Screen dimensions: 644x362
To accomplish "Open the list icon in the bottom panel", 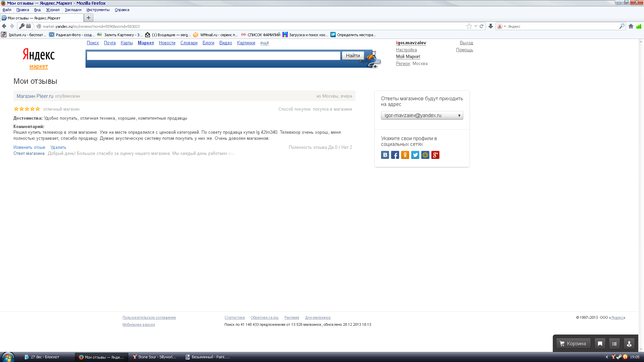I will tap(614, 344).
